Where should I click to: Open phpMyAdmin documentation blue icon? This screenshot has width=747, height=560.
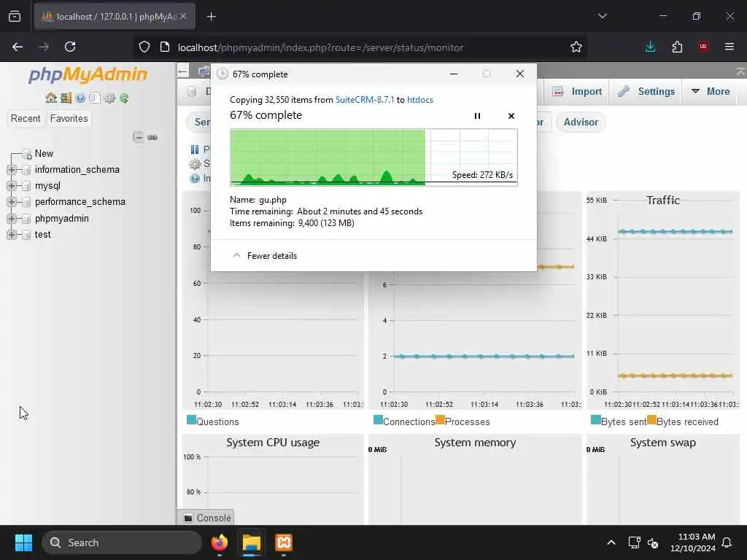[80, 98]
